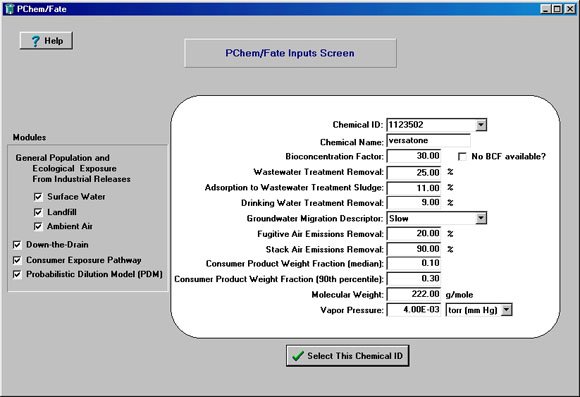Toggle Consumer Exposure Pathway checkbox
The height and width of the screenshot is (397, 580).
17,260
